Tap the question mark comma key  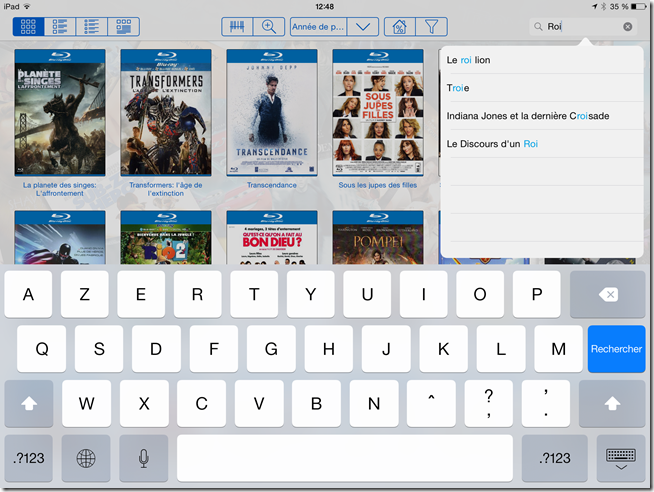pyautogui.click(x=489, y=404)
